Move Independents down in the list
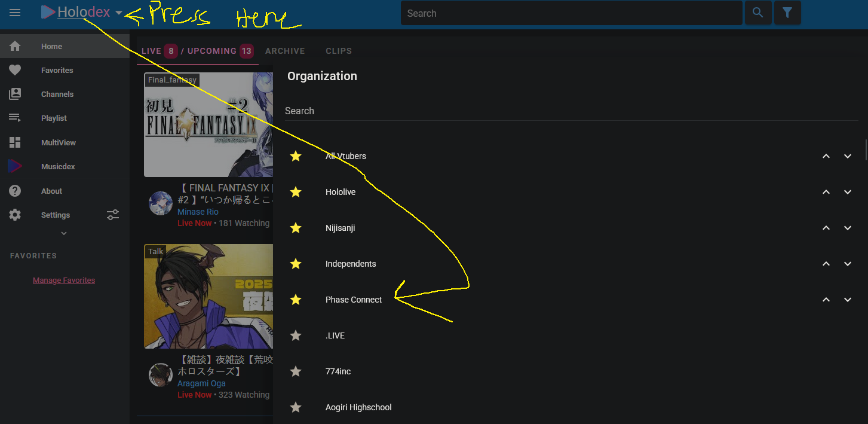Viewport: 868px width, 424px height. coord(848,264)
